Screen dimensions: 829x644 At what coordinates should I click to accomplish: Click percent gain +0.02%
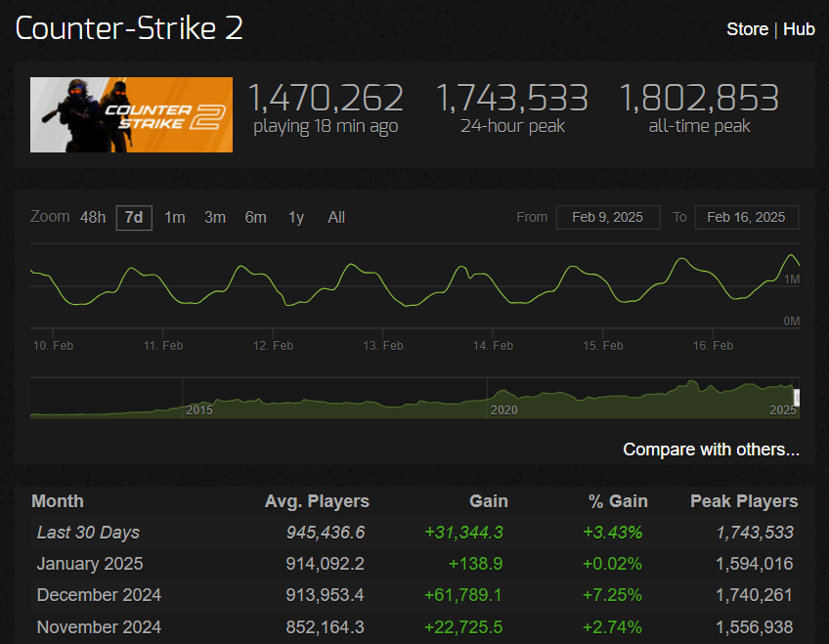(612, 564)
